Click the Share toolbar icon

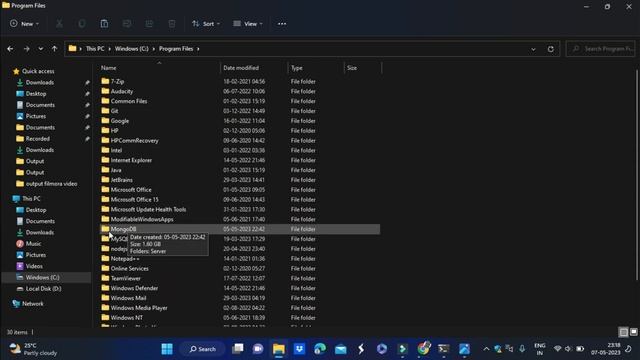coord(149,24)
